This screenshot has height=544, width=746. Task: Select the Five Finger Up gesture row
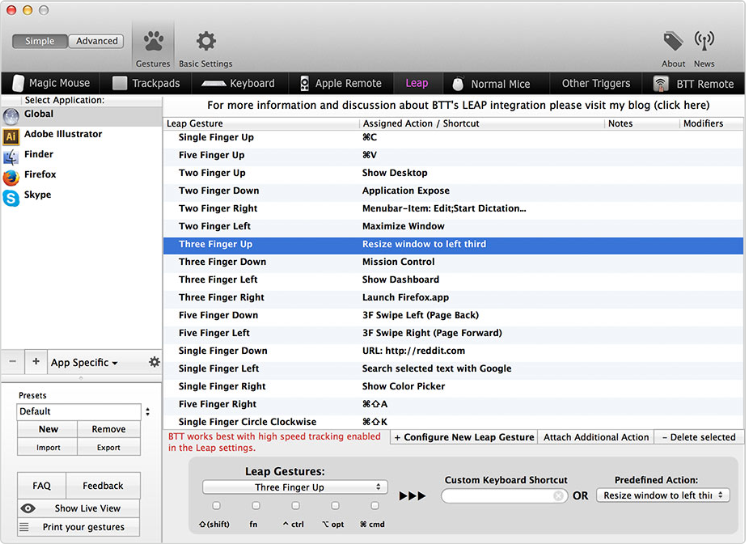pos(453,155)
